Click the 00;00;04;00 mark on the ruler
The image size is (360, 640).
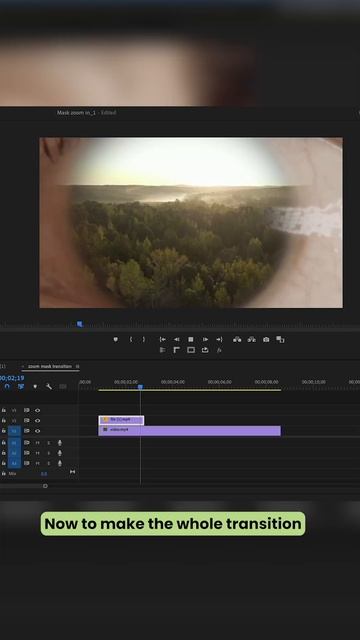tap(173, 382)
